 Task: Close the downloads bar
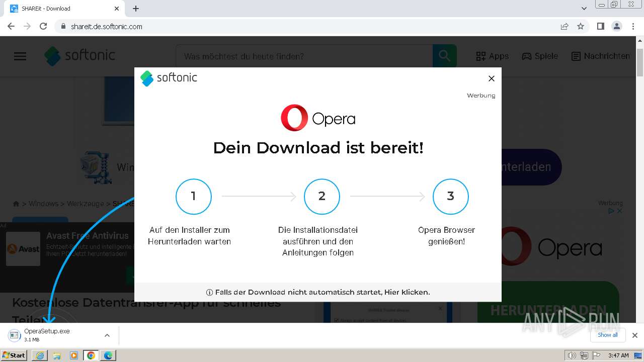tap(635, 335)
